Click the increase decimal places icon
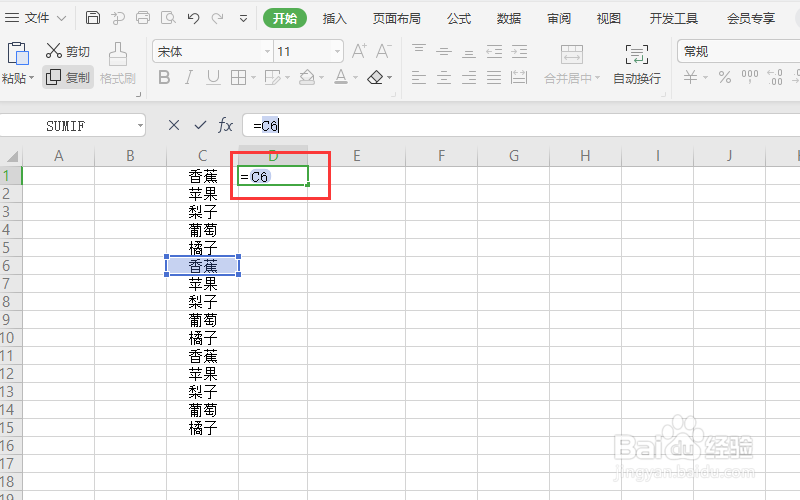Viewport: 800px width, 500px height. [774, 78]
